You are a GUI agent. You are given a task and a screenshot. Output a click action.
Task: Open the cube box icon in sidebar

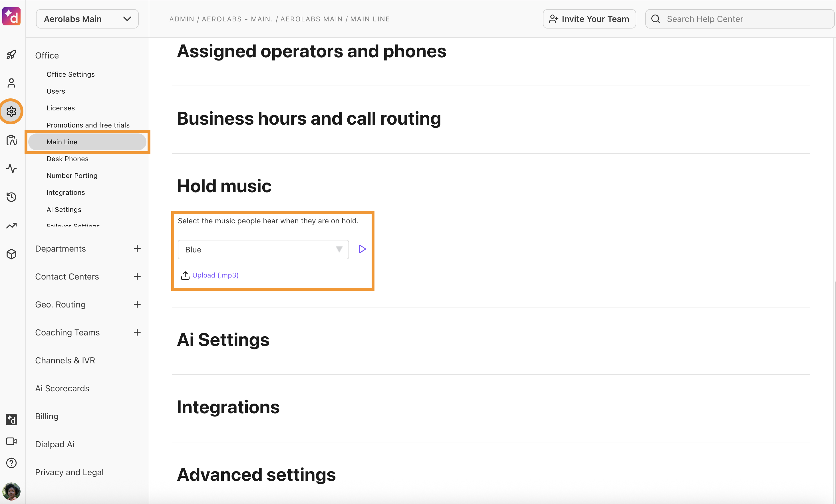tap(11, 254)
